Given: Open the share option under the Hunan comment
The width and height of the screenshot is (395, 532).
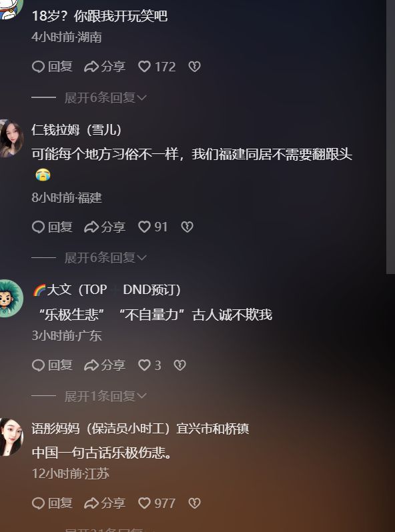Looking at the screenshot, I should pyautogui.click(x=105, y=67).
